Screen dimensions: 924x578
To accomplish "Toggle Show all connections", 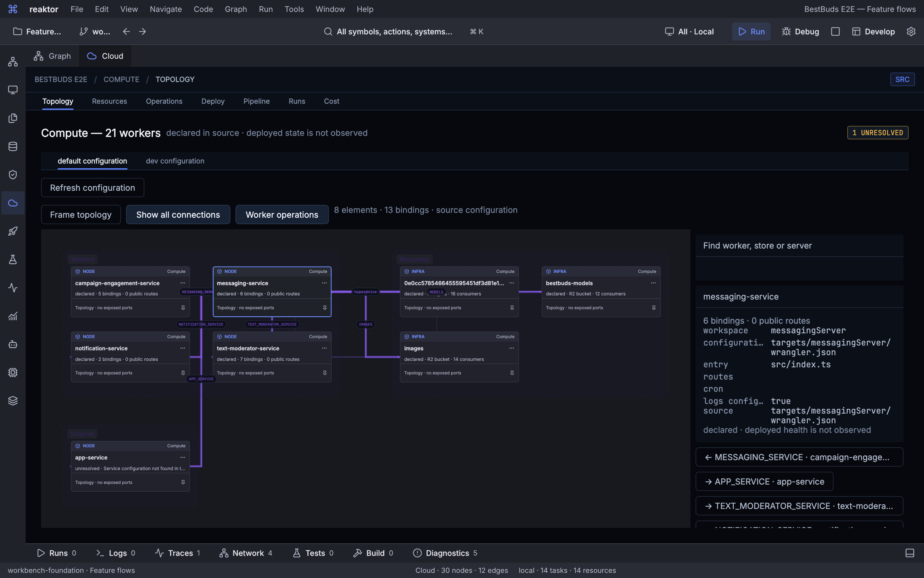I will coord(178,215).
